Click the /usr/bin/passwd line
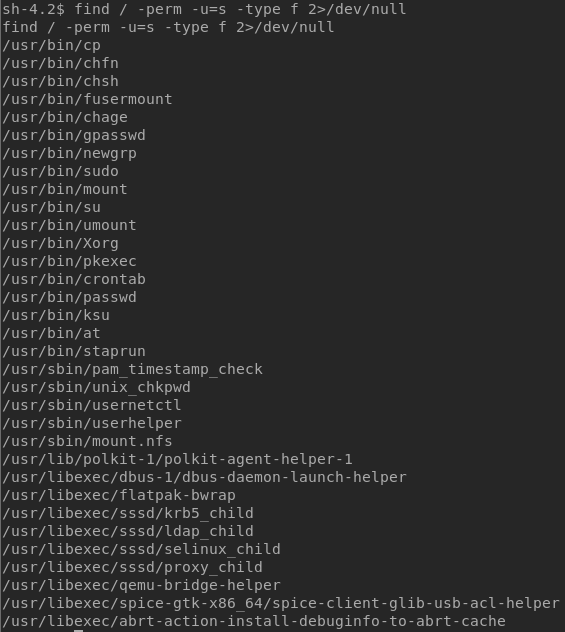565x632 pixels. pyautogui.click(x=70, y=297)
